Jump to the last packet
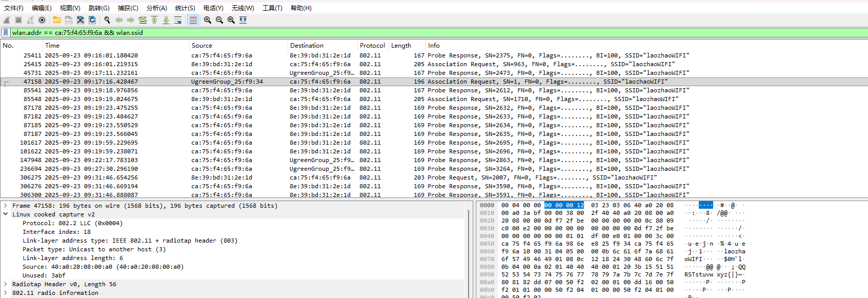Viewport: 868px width, 298px height. (166, 20)
